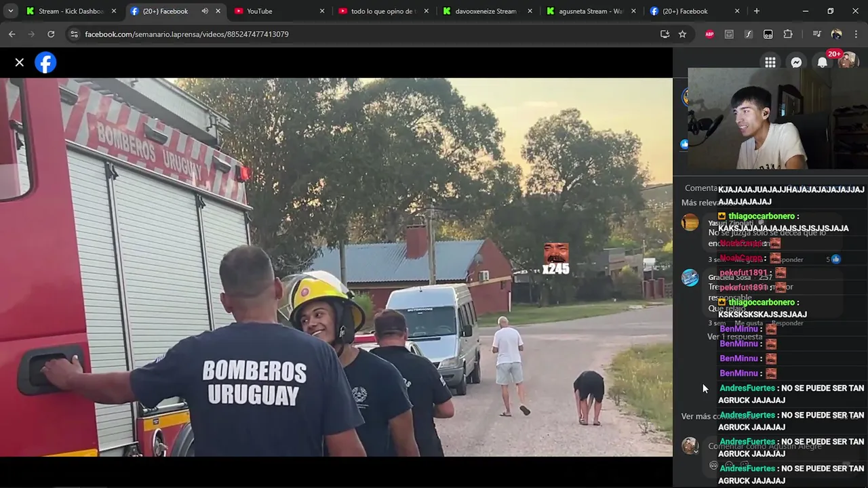The width and height of the screenshot is (868, 488).
Task: Go forward in browser history
Action: (x=31, y=34)
